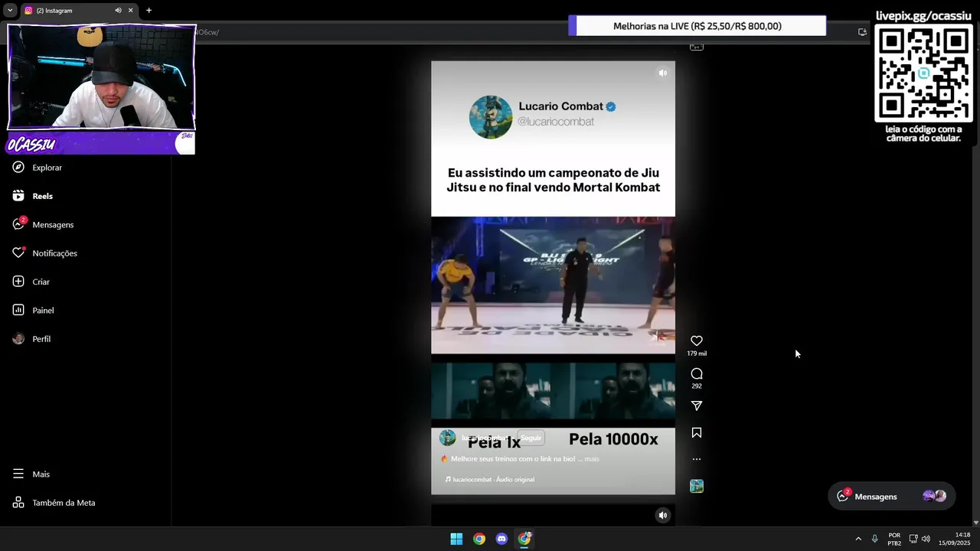Follow lucariocombat with Seguir button
This screenshot has width=980, height=551.
click(531, 438)
